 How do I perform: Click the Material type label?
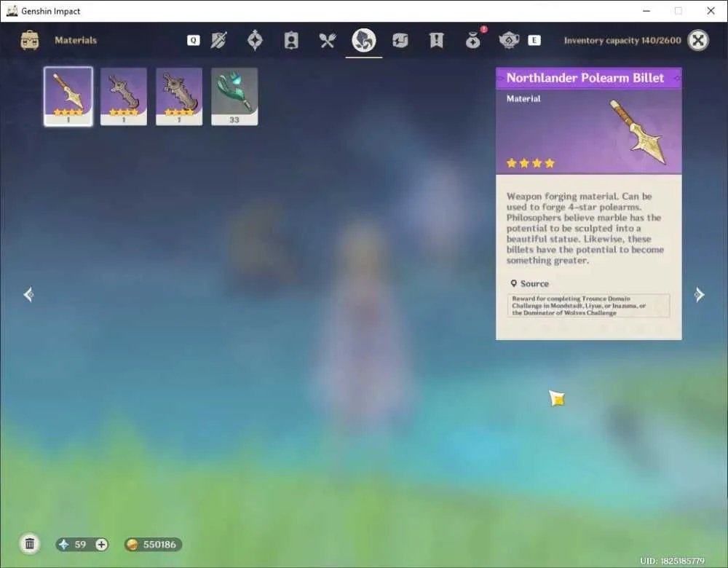click(523, 98)
